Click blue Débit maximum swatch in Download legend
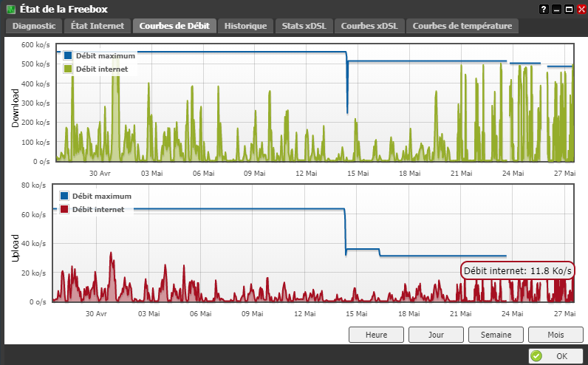The image size is (588, 365). click(68, 55)
